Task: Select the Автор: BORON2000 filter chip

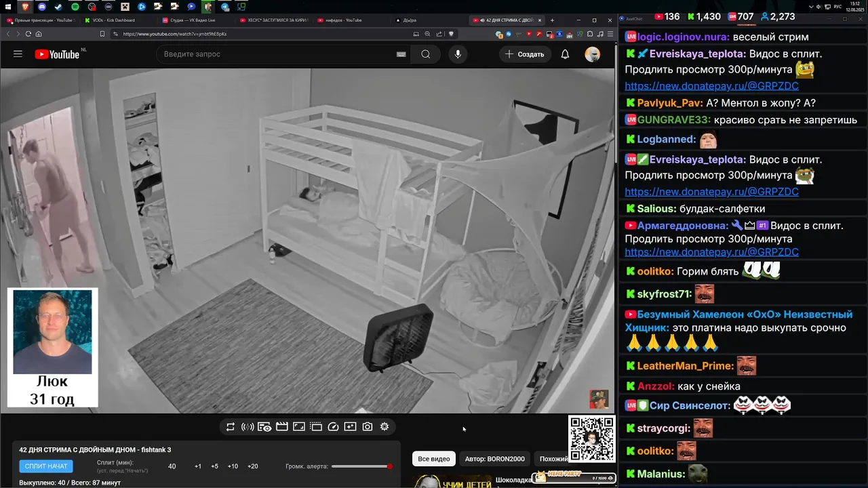Action: [495, 459]
